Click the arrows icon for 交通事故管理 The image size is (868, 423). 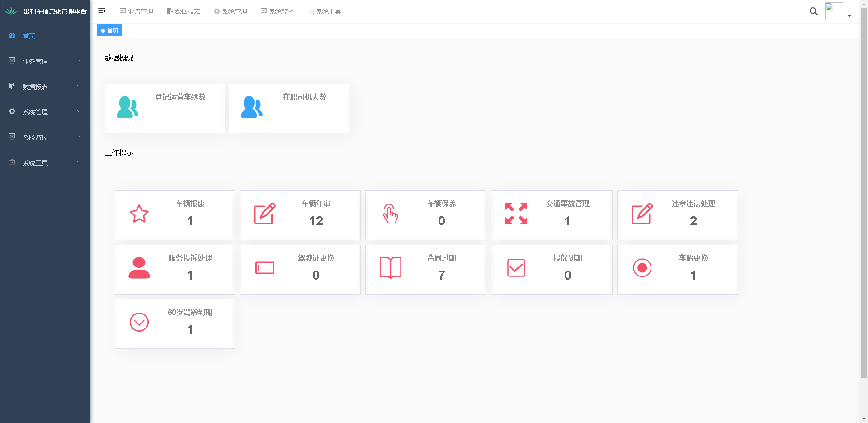tap(516, 214)
